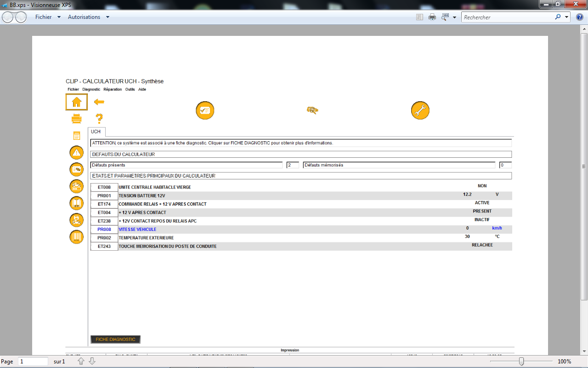Screen dimensions: 588x368
Task: Click the orange question mark icon
Action: [99, 119]
